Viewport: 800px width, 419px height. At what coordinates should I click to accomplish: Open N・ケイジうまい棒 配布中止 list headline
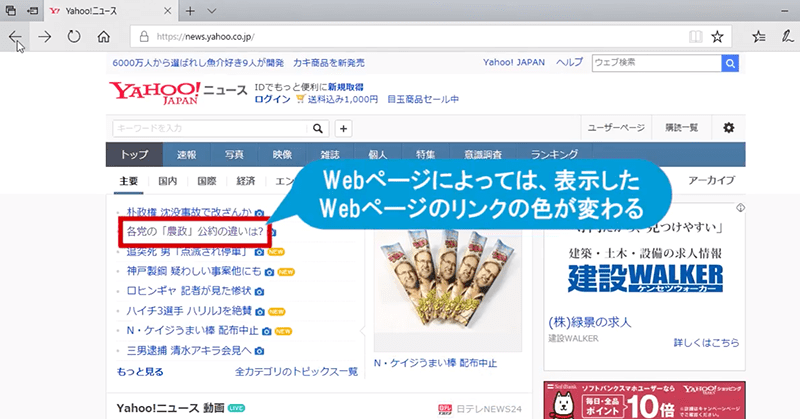[193, 331]
